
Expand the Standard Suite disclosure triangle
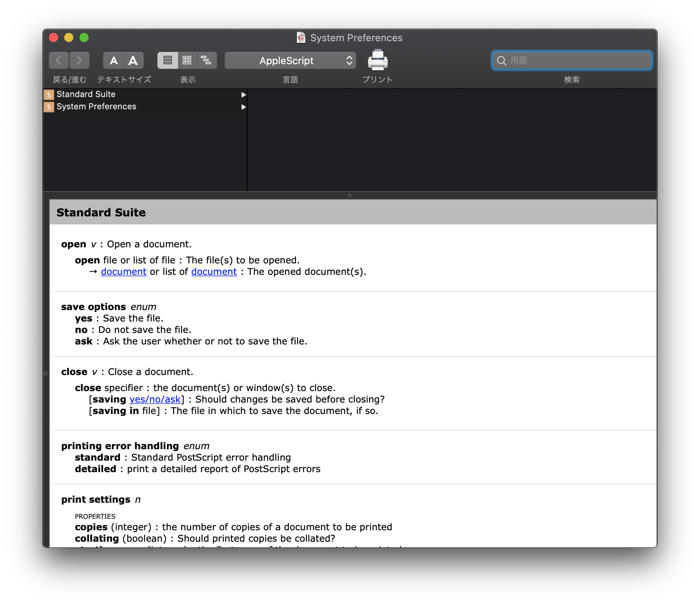point(243,94)
